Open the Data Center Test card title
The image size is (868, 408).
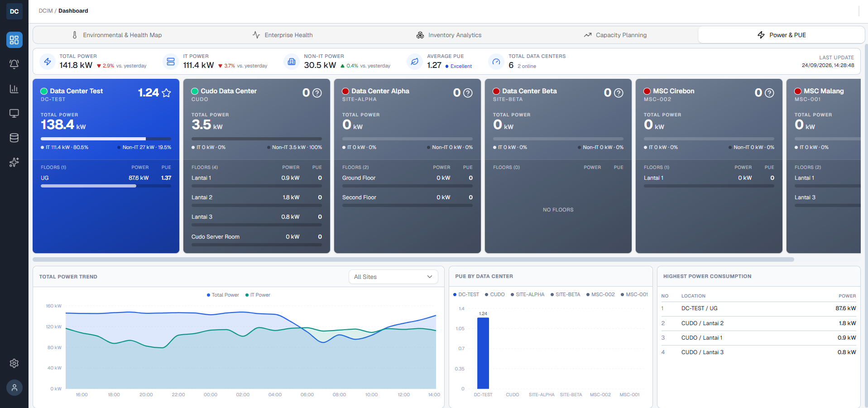[76, 91]
